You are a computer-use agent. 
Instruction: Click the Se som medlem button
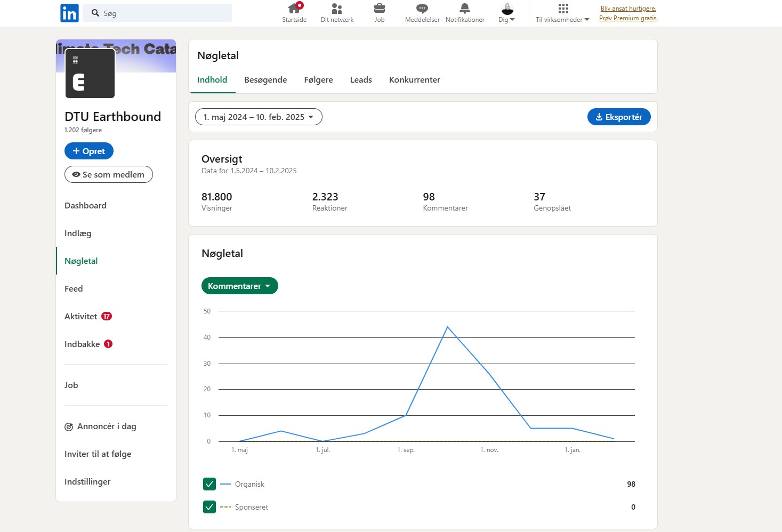(109, 174)
